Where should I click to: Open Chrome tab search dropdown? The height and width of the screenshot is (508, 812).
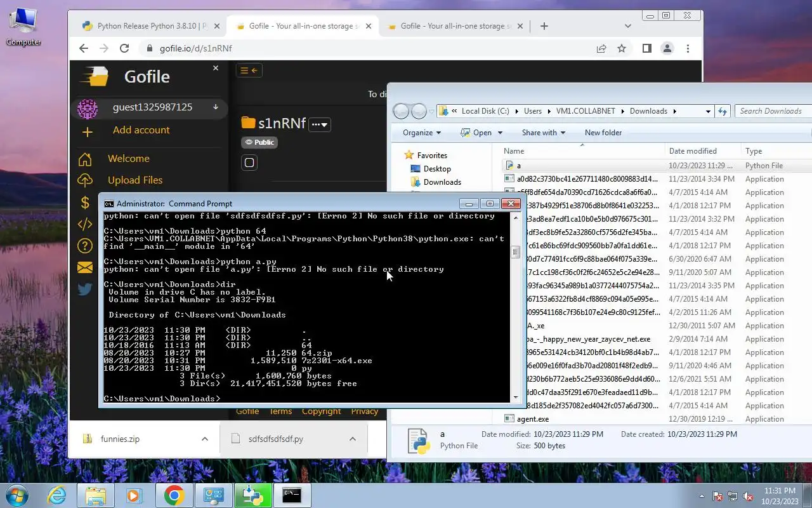point(628,26)
